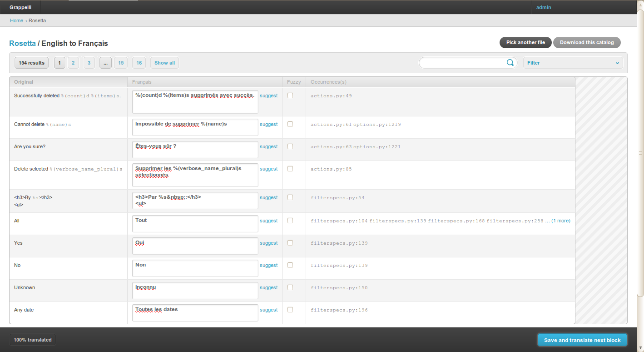The width and height of the screenshot is (644, 352).
Task: Click suggest for No row
Action: coord(268,265)
